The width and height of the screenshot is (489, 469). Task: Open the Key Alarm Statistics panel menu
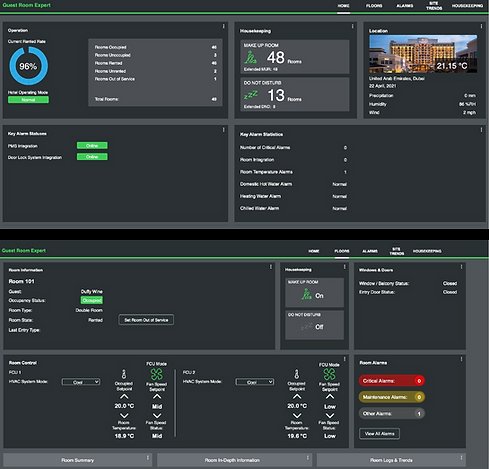481,130
